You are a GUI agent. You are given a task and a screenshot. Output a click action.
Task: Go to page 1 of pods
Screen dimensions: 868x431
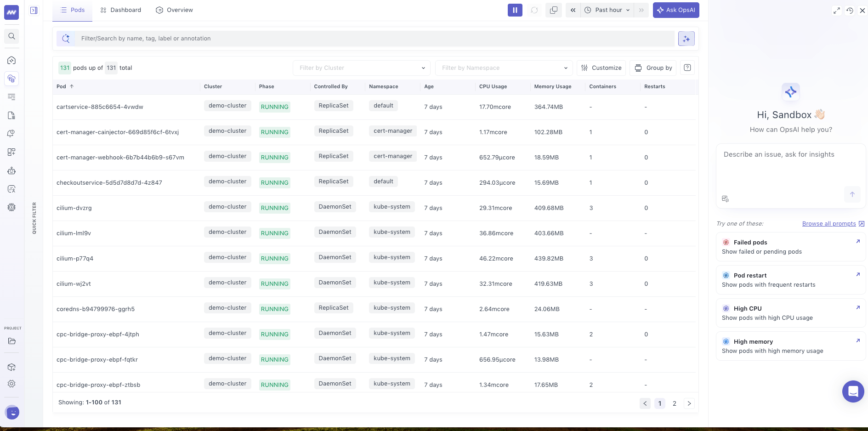tap(660, 403)
